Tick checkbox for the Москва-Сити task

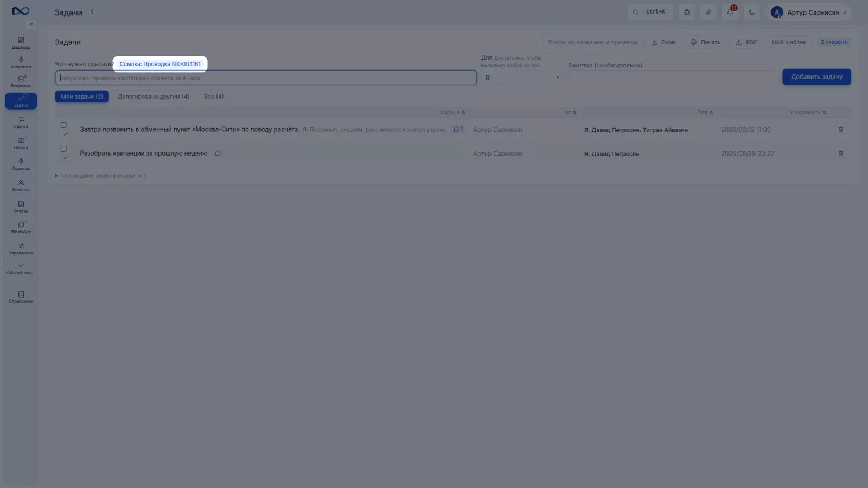tap(63, 125)
